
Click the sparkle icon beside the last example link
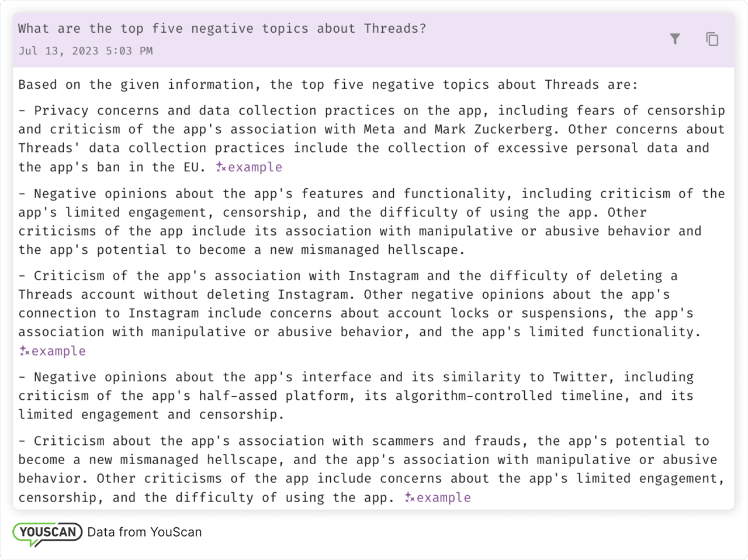(409, 497)
